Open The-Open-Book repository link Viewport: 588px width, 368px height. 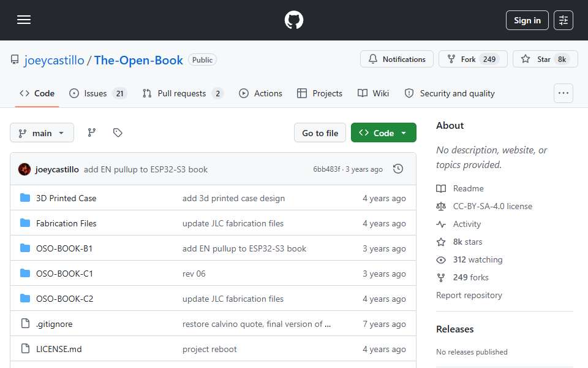138,60
